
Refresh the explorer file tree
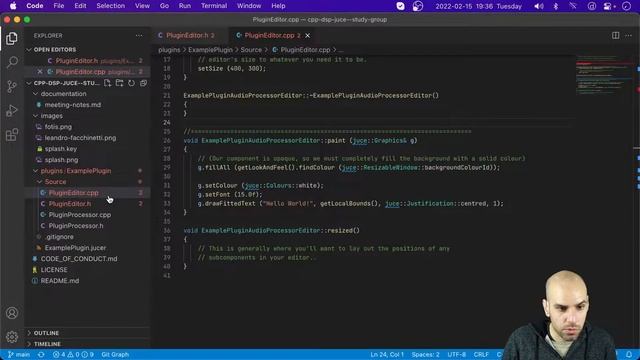coord(131,83)
